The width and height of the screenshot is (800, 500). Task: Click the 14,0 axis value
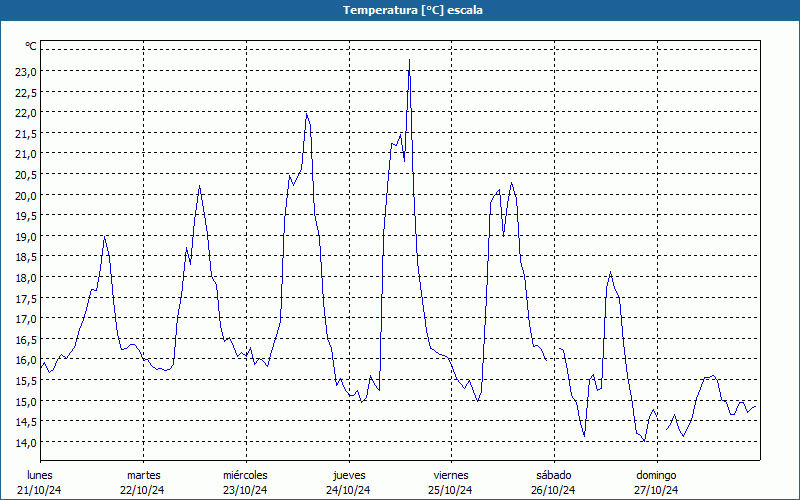[x=26, y=442]
